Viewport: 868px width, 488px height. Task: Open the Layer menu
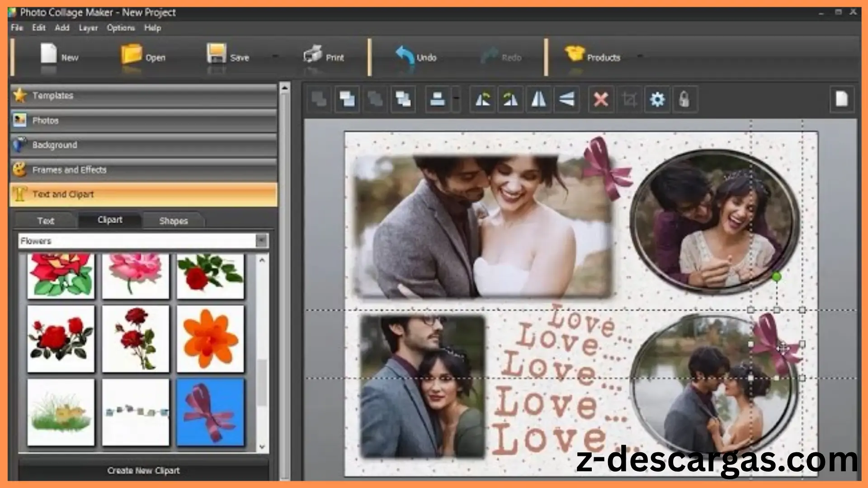pos(88,28)
